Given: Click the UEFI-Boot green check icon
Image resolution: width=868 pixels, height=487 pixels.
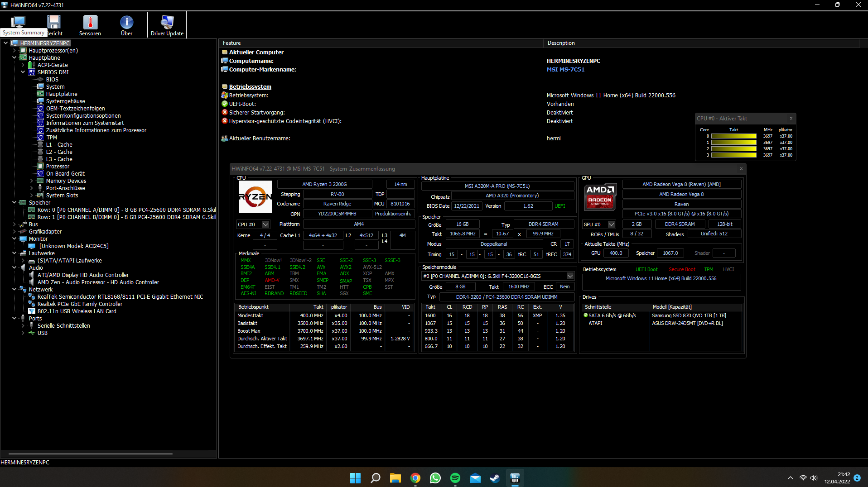Looking at the screenshot, I should (224, 104).
